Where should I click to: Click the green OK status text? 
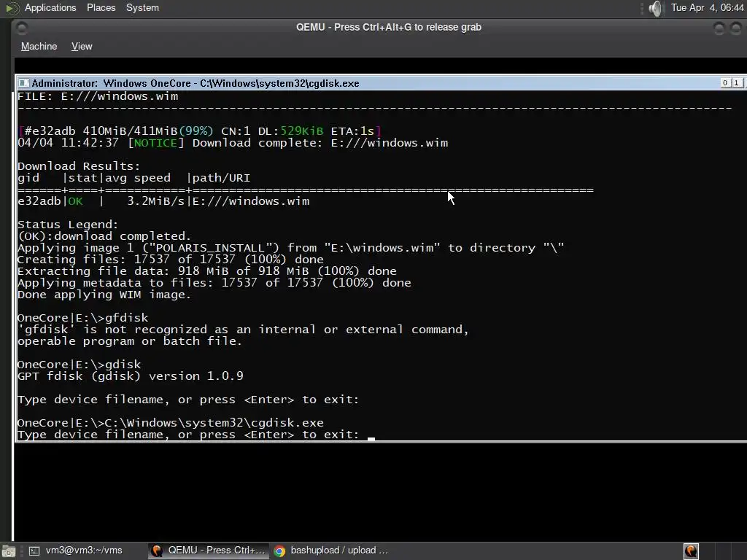pyautogui.click(x=75, y=201)
